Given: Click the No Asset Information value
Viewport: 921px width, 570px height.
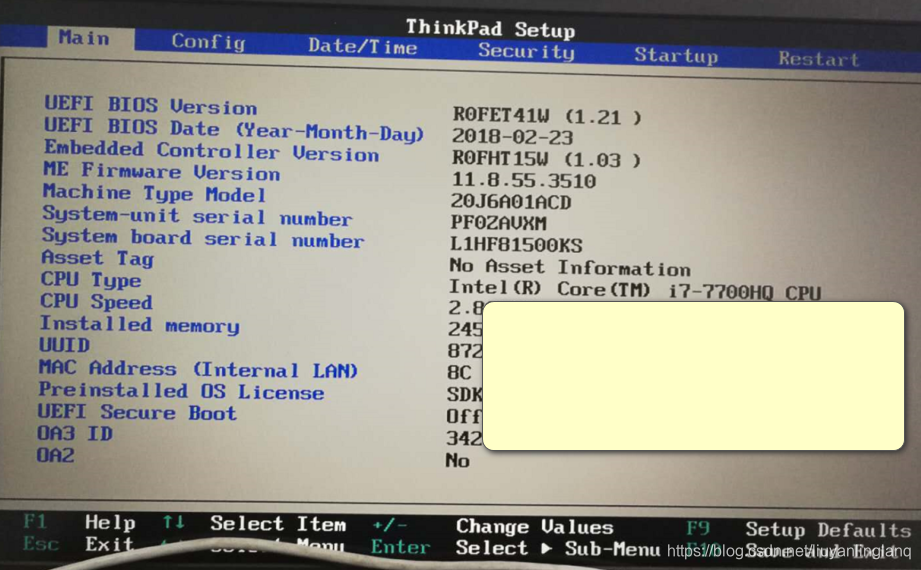Looking at the screenshot, I should (x=570, y=267).
